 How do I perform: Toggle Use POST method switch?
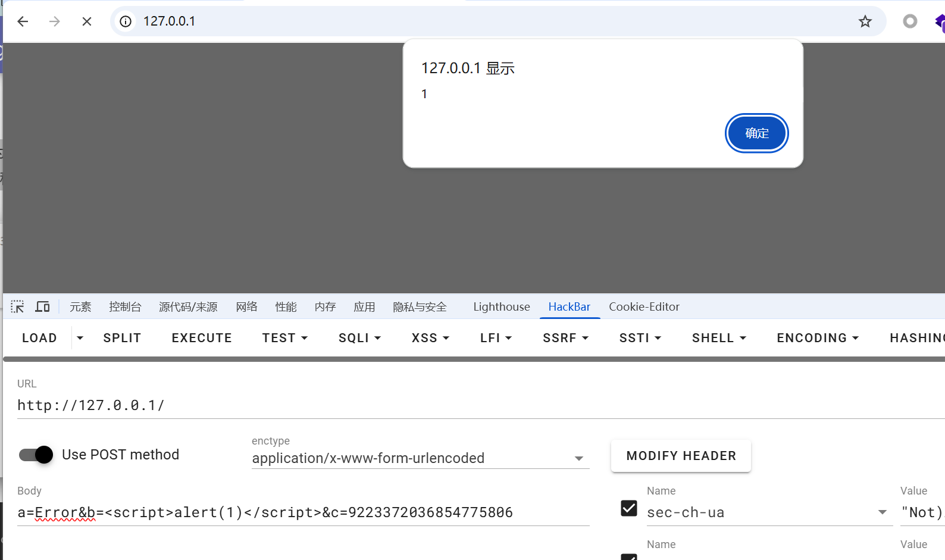(x=36, y=455)
